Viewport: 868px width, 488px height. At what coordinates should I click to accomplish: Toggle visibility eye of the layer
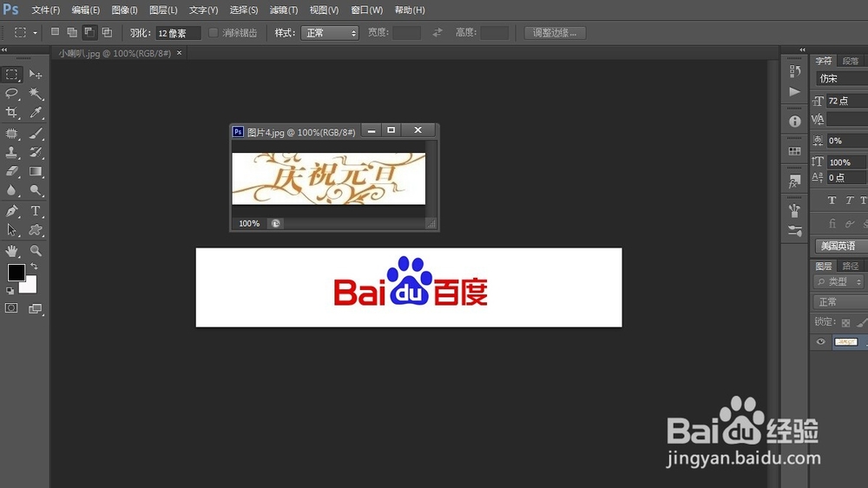pos(821,342)
